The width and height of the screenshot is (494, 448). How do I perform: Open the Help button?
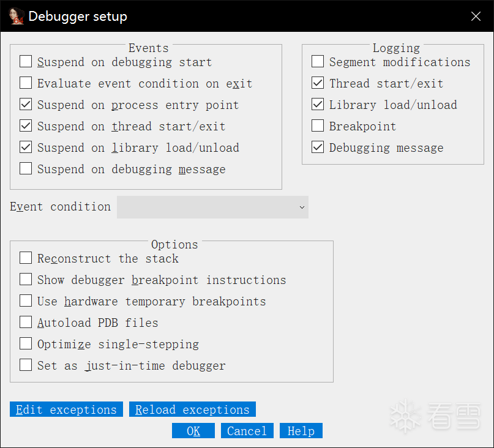pos(301,431)
